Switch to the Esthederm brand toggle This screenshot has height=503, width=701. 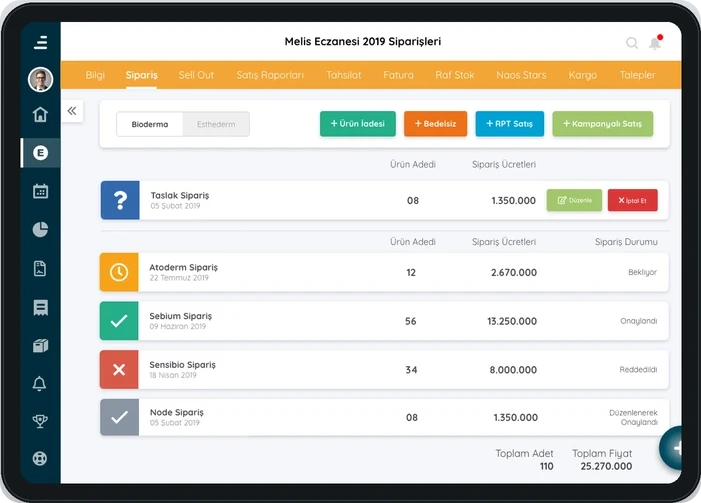pos(216,124)
